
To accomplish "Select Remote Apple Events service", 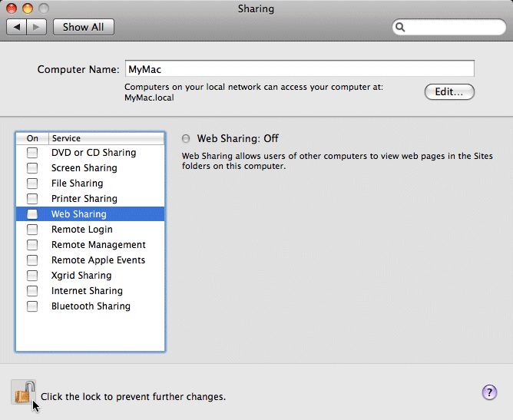I will pos(98,260).
